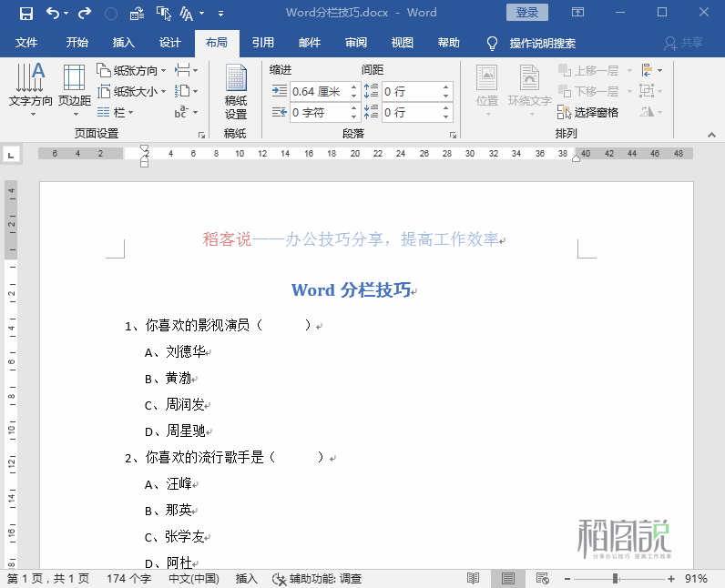
Task: Click the 共享 share button
Action: (x=683, y=43)
